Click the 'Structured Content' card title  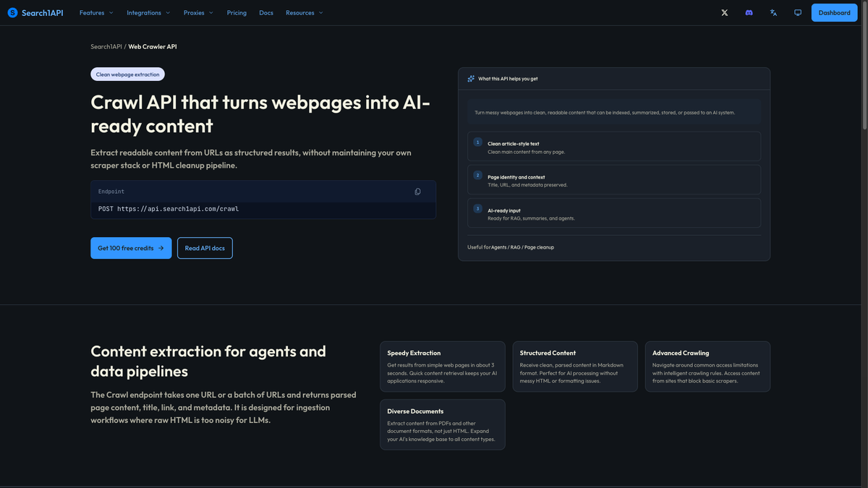click(x=548, y=353)
